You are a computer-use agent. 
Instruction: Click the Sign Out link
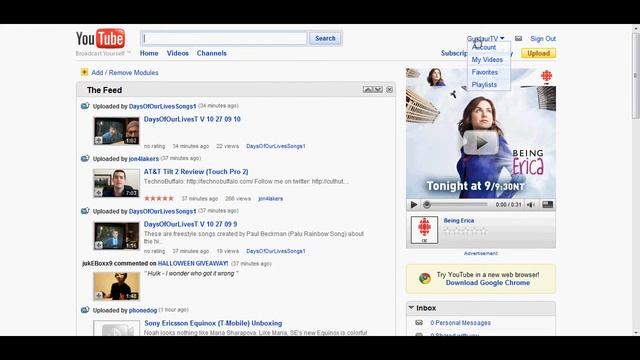point(543,38)
